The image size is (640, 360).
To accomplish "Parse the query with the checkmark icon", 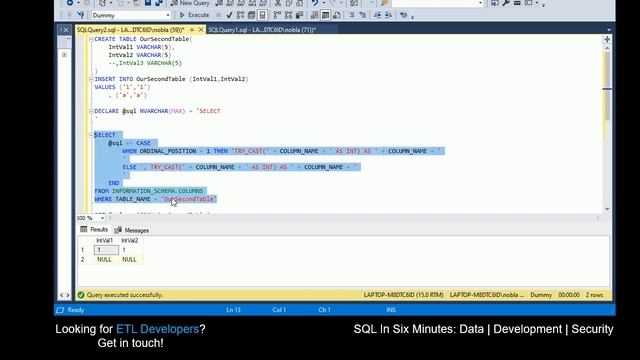I will click(x=229, y=15).
